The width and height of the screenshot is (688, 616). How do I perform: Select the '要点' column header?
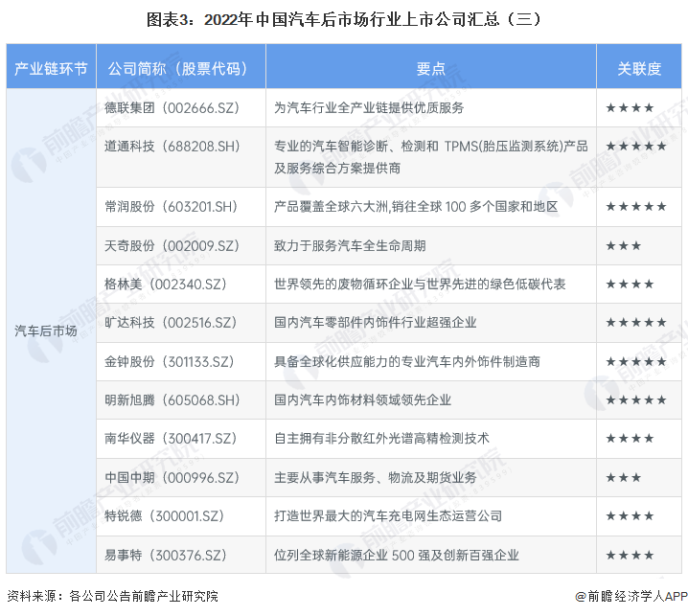[x=430, y=68]
